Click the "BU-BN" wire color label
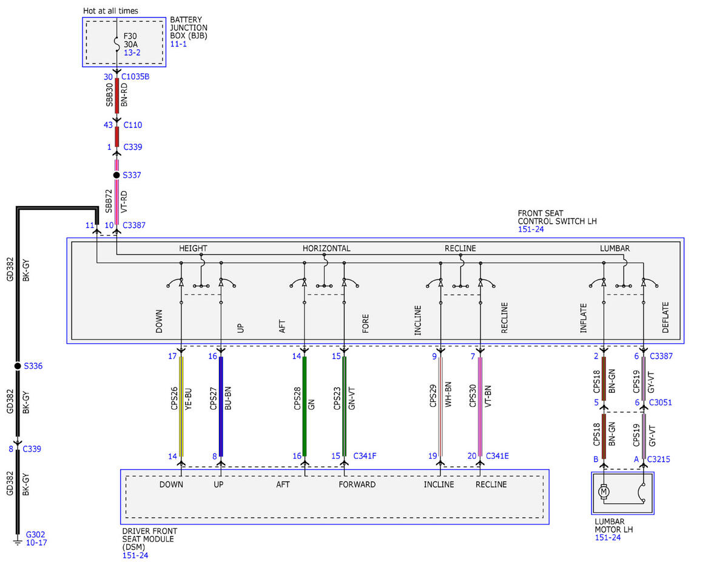728x562 pixels. pos(228,400)
